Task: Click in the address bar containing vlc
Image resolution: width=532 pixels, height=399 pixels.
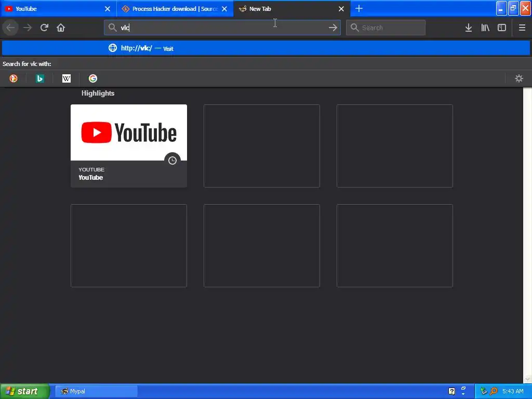Action: [x=222, y=28]
